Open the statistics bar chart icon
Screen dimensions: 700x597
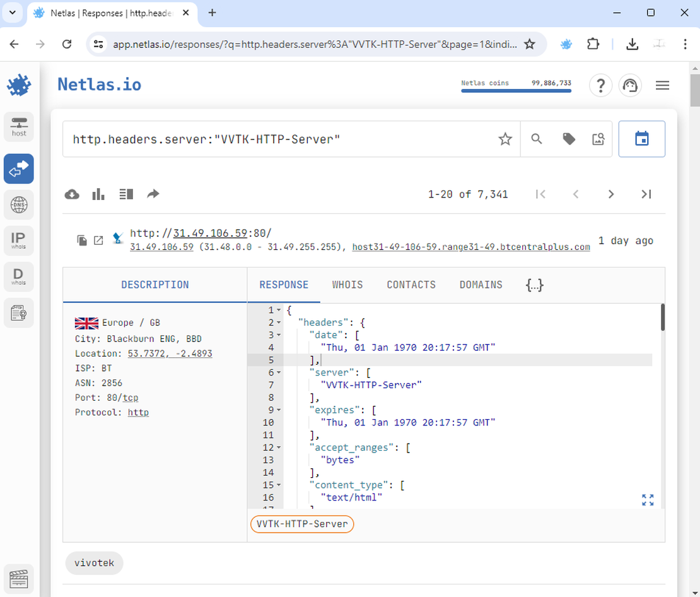point(98,194)
